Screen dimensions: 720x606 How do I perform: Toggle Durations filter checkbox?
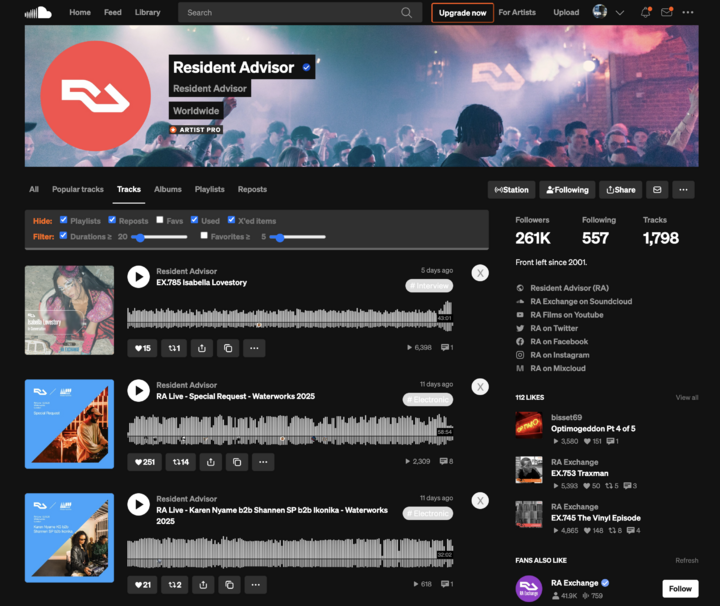63,236
